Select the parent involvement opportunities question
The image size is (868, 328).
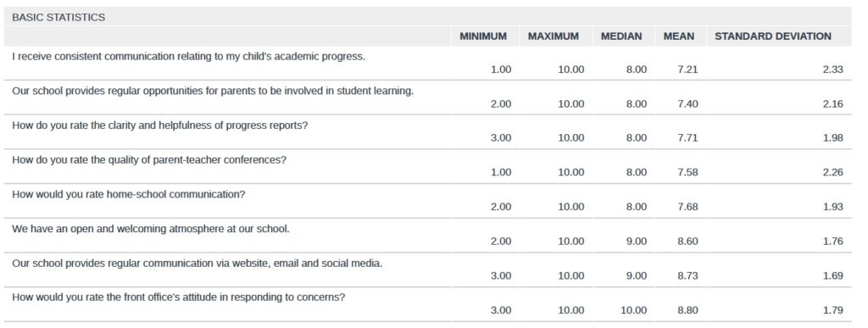coord(213,91)
